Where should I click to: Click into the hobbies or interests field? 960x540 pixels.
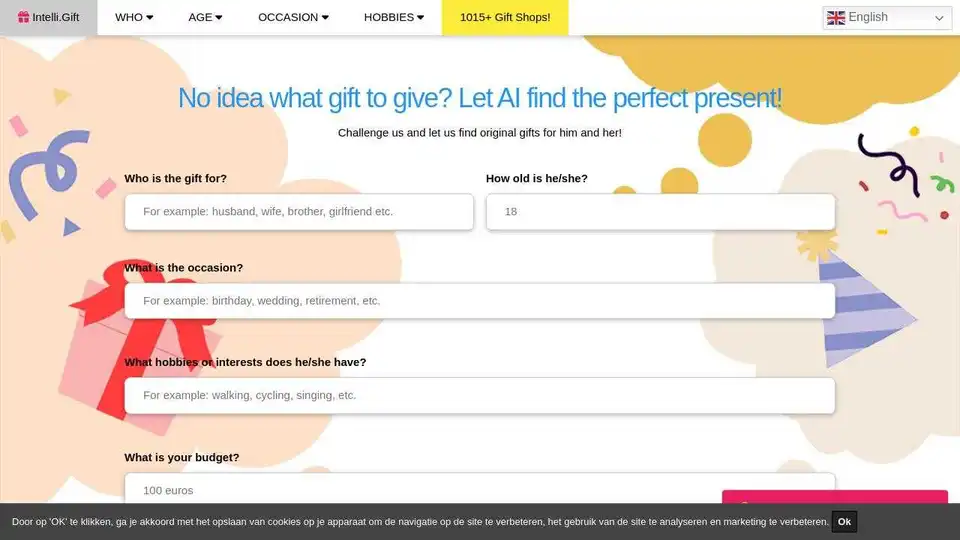tap(479, 396)
